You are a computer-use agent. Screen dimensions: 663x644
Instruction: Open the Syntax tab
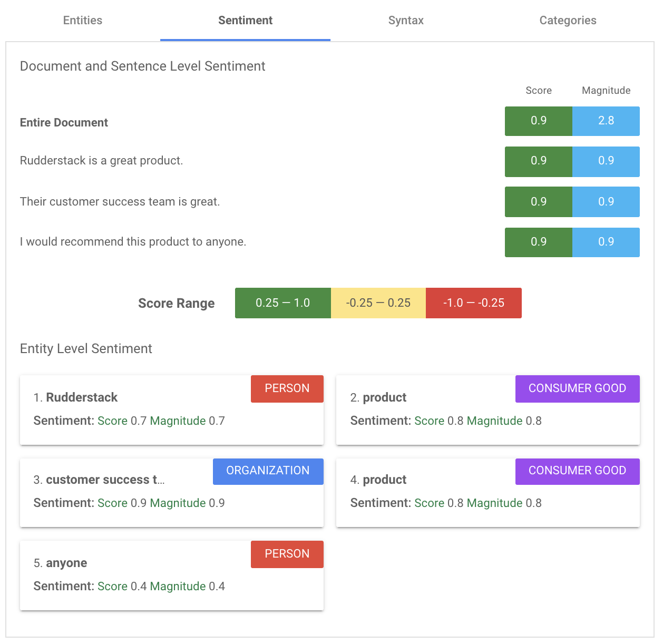[x=406, y=20]
